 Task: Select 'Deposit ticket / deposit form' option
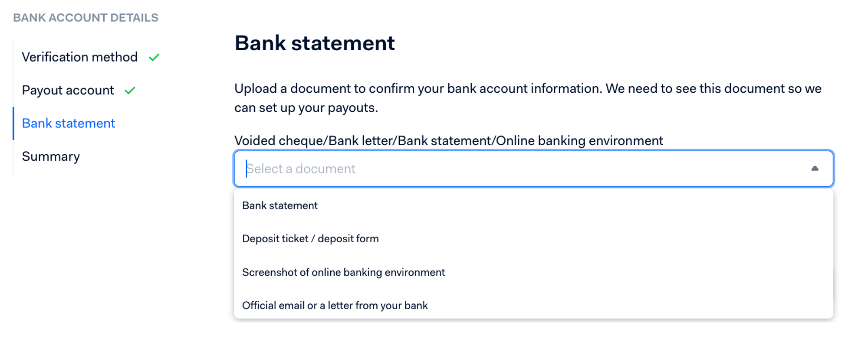(310, 239)
